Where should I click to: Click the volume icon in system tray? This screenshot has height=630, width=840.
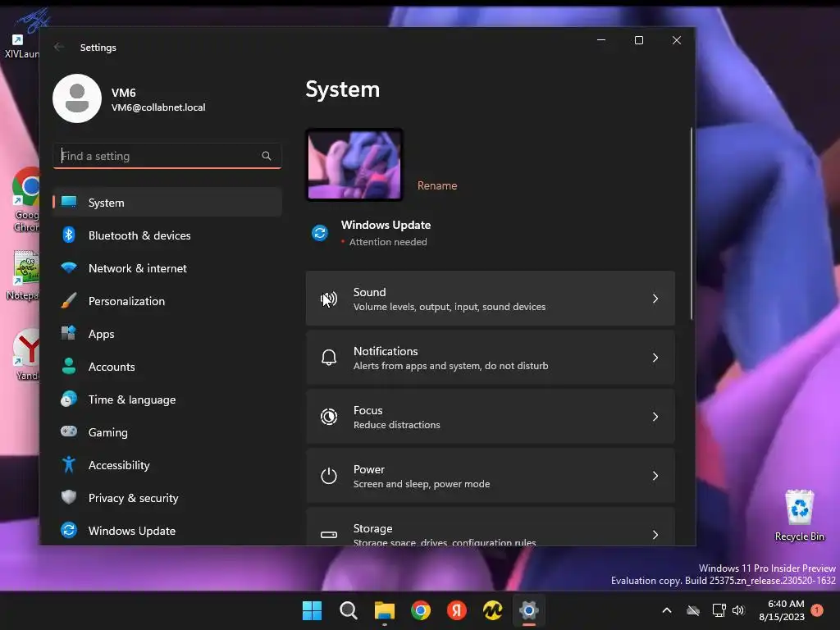point(738,610)
